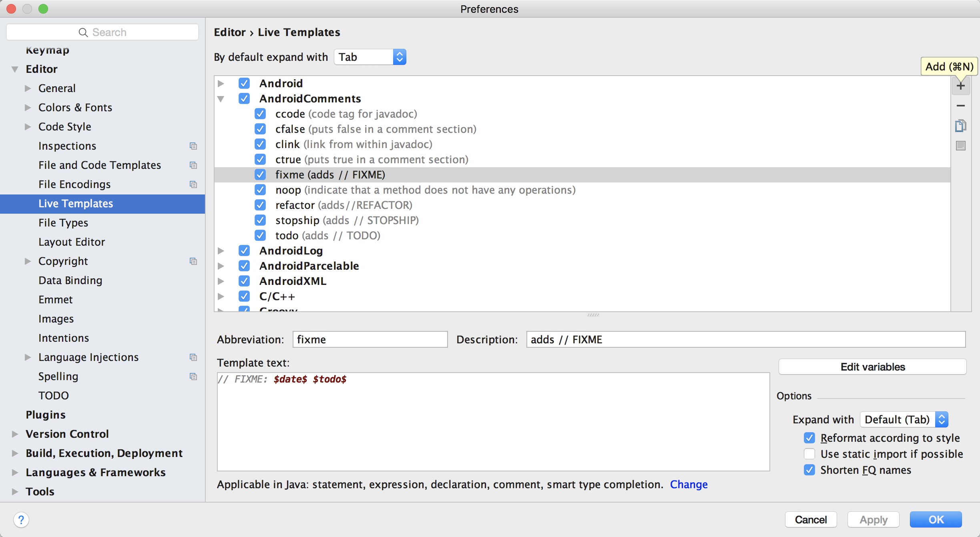
Task: Click the plus Add template icon
Action: pyautogui.click(x=960, y=86)
